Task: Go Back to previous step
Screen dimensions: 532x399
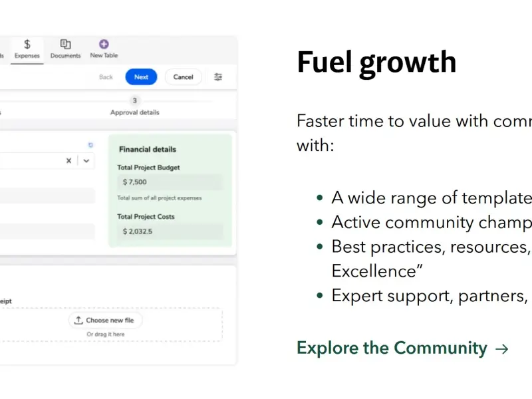Action: pyautogui.click(x=106, y=77)
